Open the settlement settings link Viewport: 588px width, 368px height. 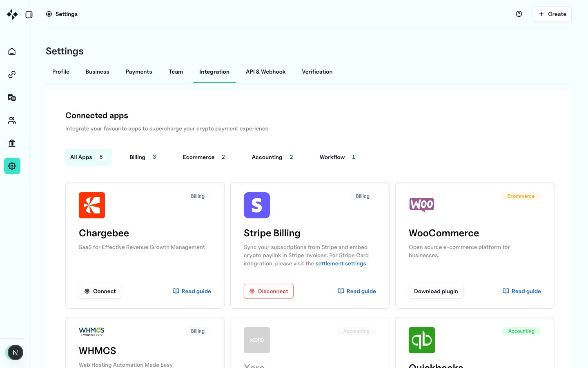(x=341, y=263)
